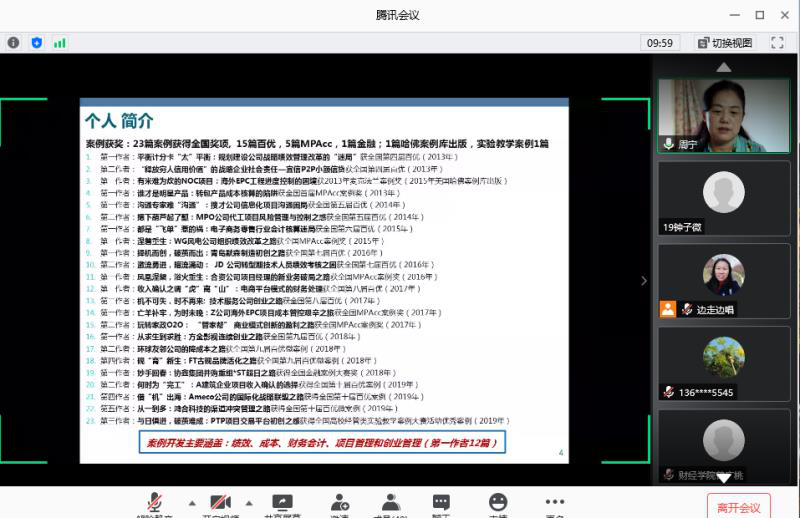Turn on the camera video

pyautogui.click(x=219, y=502)
